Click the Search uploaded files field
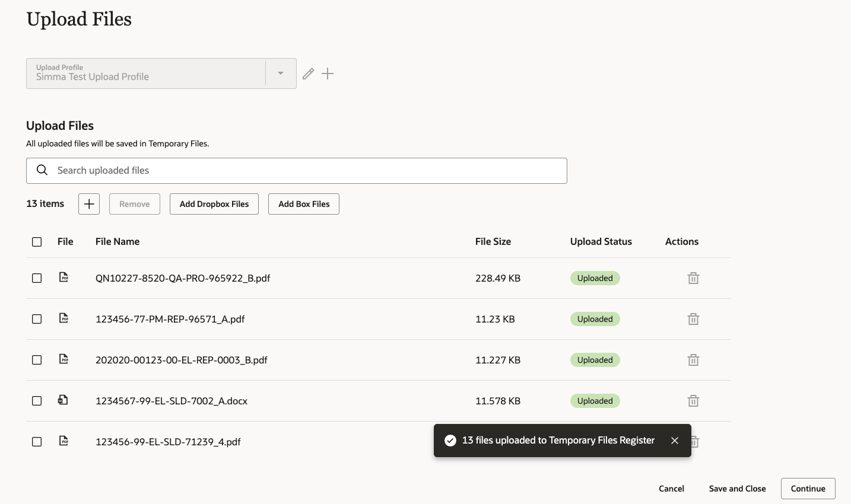The width and height of the screenshot is (851, 504). (297, 171)
